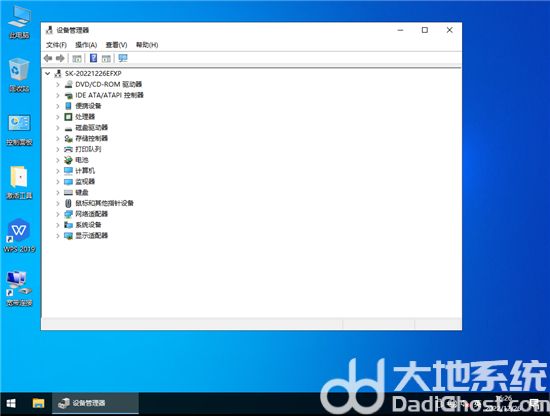550x416 pixels.
Task: Click the blue question-mark Help toolbar icon
Action: 93,58
